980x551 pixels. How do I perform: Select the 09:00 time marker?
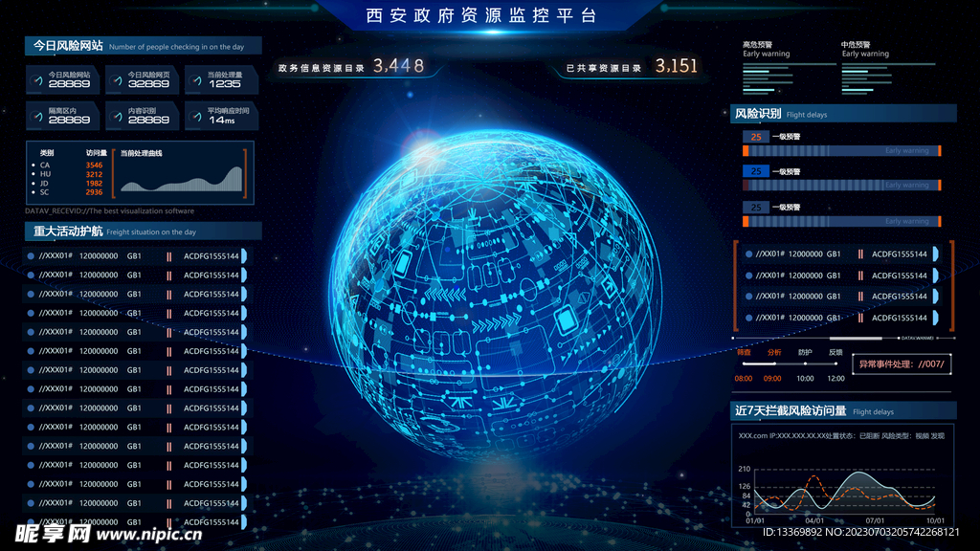(x=772, y=379)
